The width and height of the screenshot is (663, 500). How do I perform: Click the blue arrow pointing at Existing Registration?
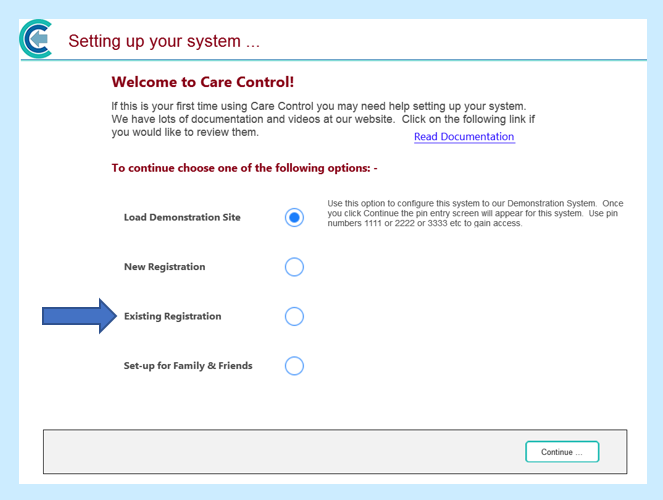coord(80,316)
